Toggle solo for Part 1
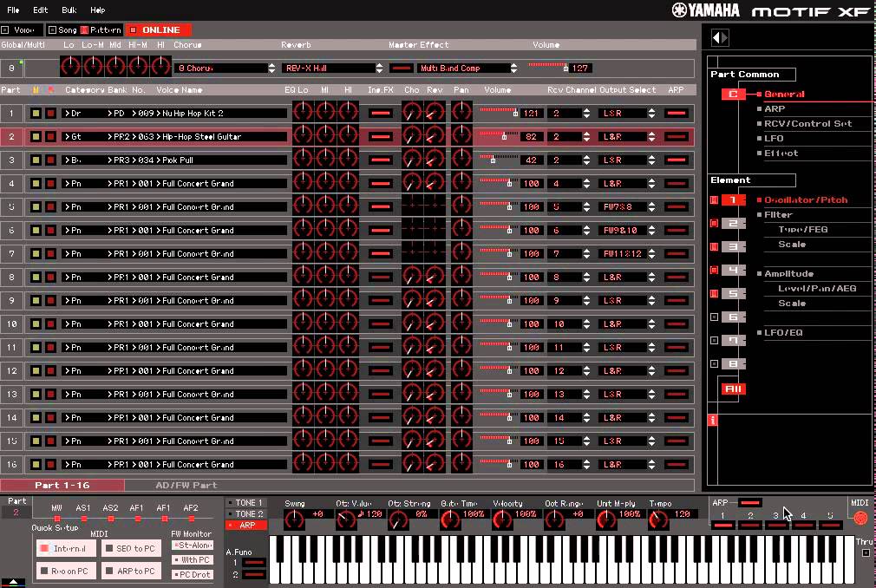Viewport: 876px width, 588px height. (50, 113)
